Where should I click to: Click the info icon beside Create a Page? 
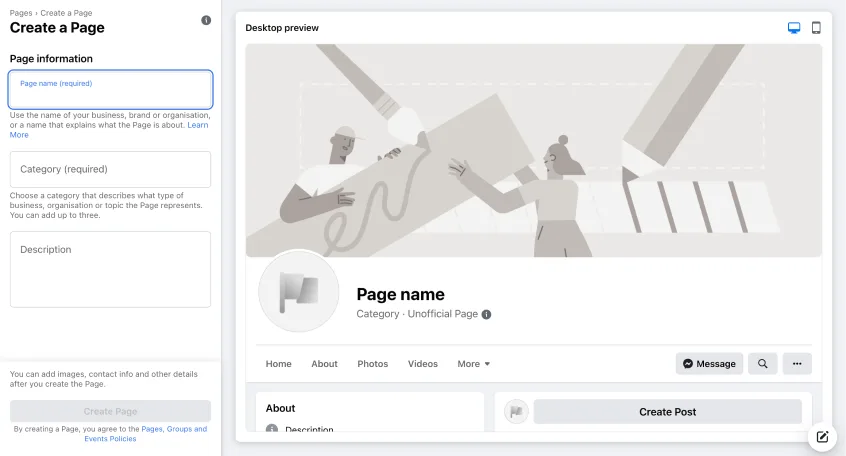pos(206,20)
